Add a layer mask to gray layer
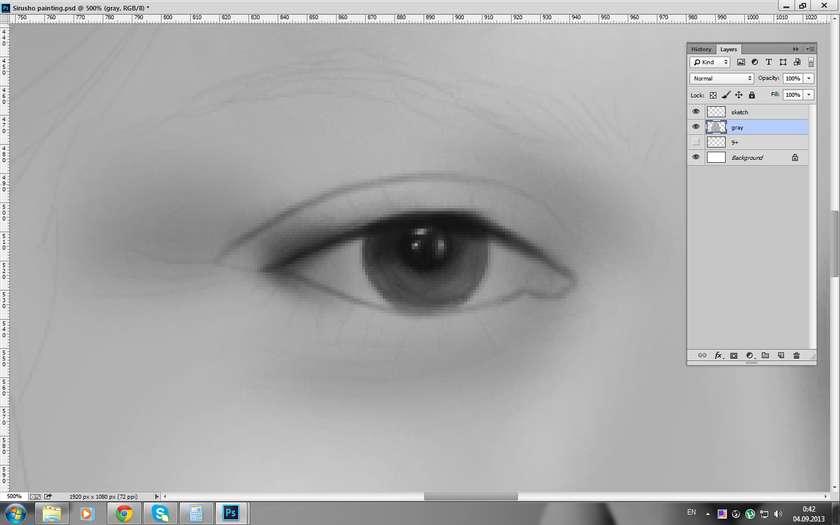The width and height of the screenshot is (840, 525). (x=733, y=355)
